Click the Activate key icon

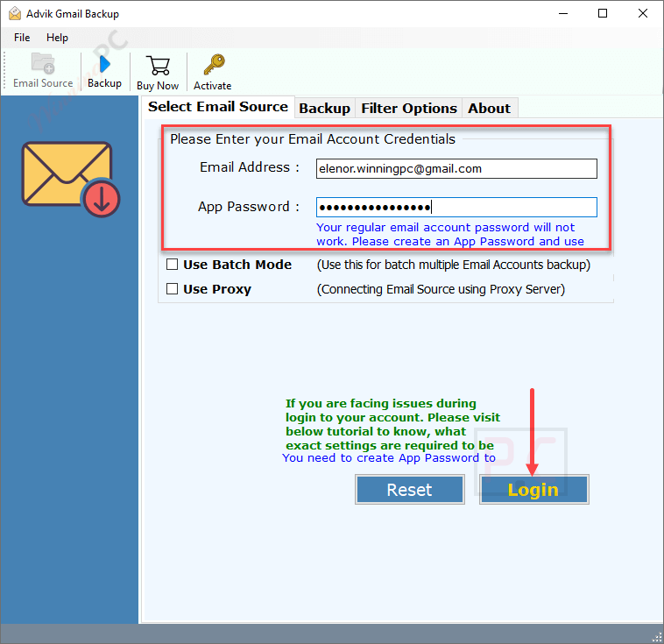[213, 66]
